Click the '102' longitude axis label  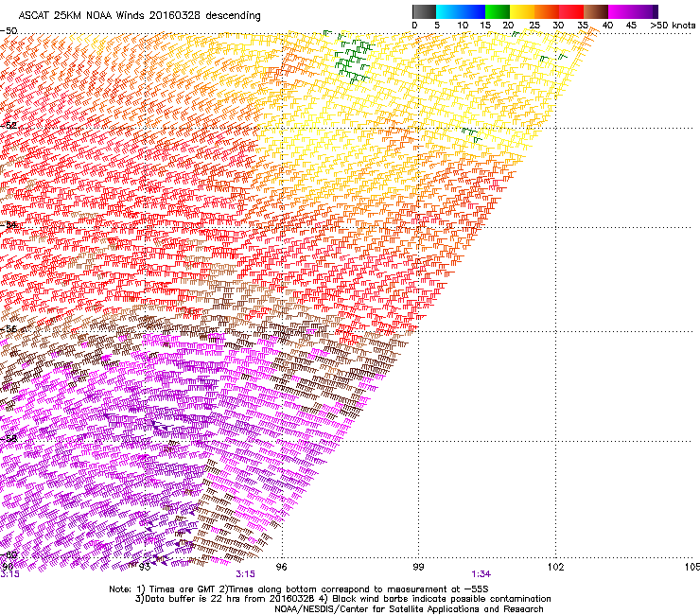point(555,567)
